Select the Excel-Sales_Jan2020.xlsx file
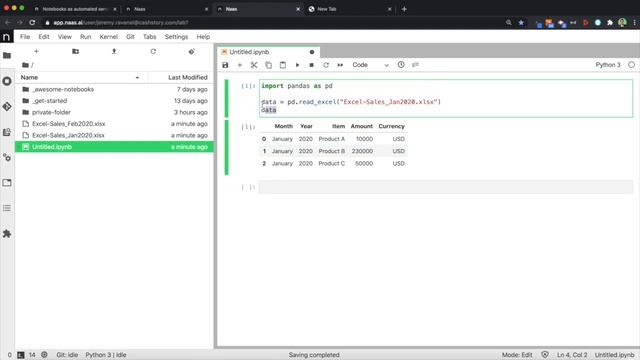Viewport: 640px width, 360px height. [114, 135]
